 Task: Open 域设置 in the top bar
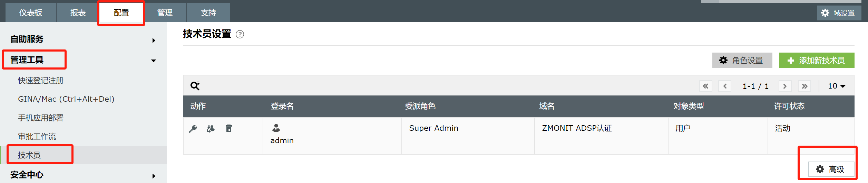839,13
